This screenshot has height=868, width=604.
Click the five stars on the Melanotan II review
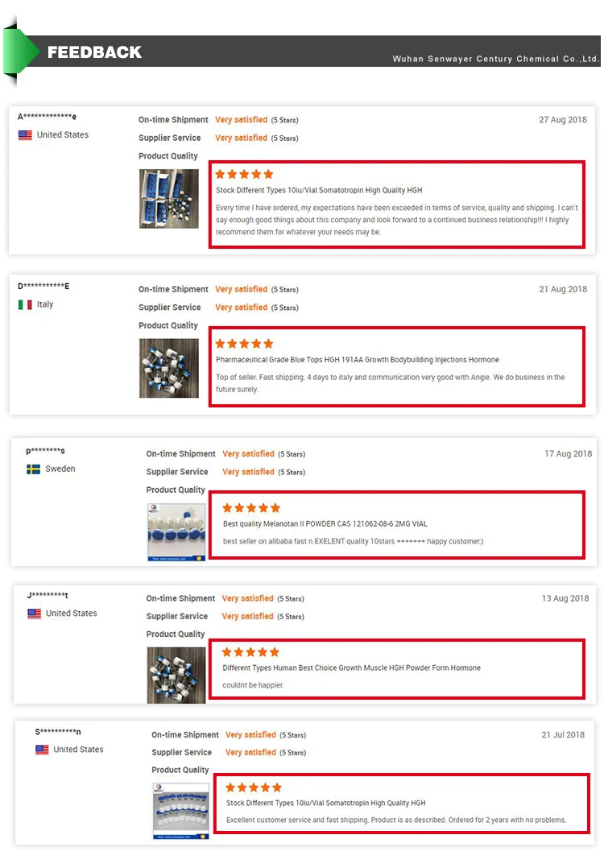point(251,508)
